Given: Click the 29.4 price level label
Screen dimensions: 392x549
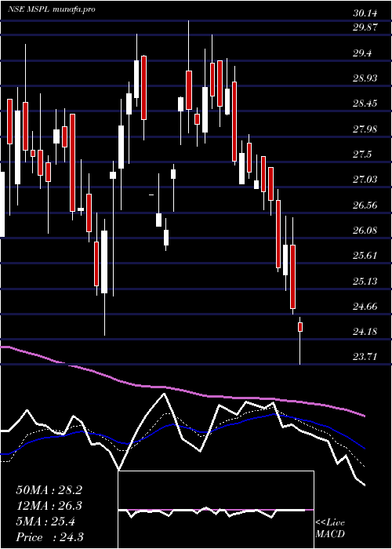Looking at the screenshot, I should click(362, 53).
